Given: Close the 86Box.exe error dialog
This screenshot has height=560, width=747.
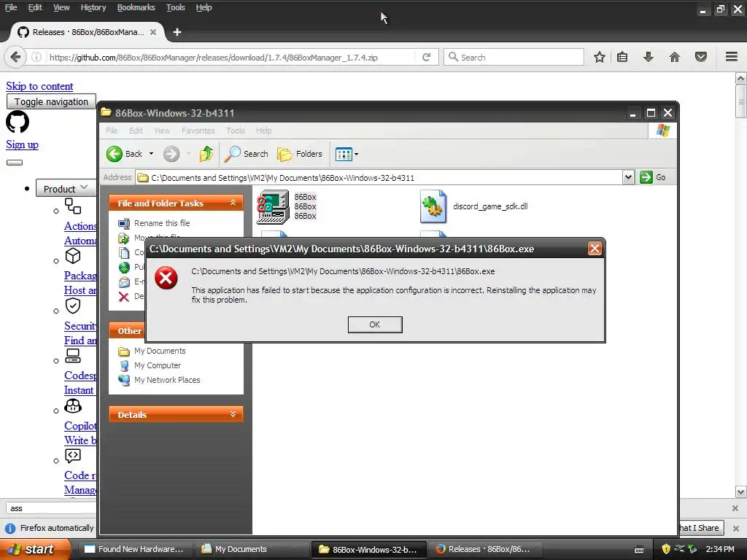Looking at the screenshot, I should (x=595, y=249).
